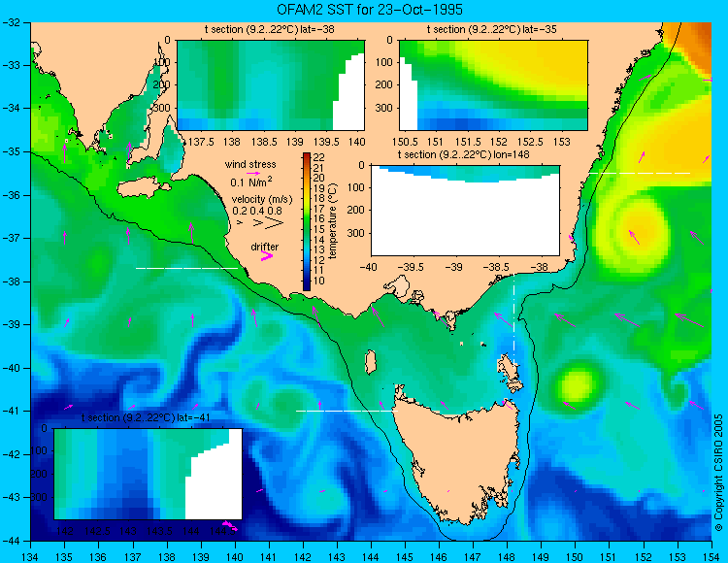Click the 139.5 label on lat=-38 inset axis

click(327, 142)
